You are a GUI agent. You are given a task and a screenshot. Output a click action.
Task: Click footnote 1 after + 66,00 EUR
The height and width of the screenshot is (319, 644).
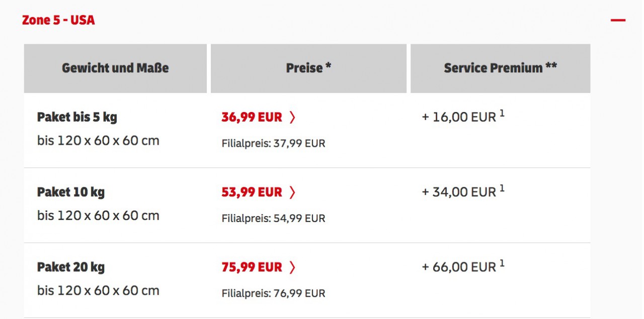tap(502, 264)
